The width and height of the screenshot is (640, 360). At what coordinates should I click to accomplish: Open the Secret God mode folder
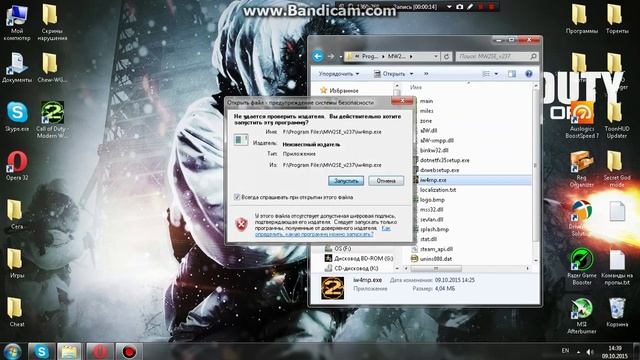[617, 169]
